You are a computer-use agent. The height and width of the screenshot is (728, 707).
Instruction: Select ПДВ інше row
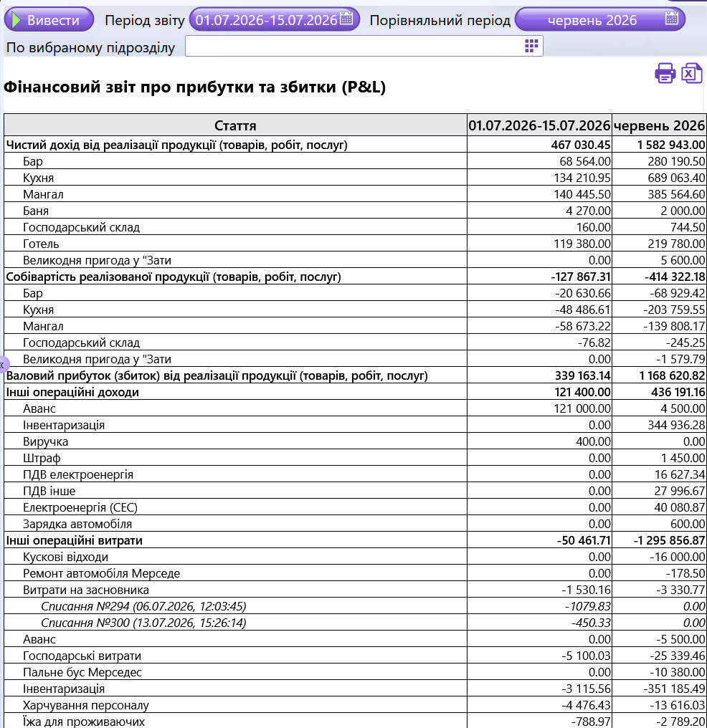point(355,491)
